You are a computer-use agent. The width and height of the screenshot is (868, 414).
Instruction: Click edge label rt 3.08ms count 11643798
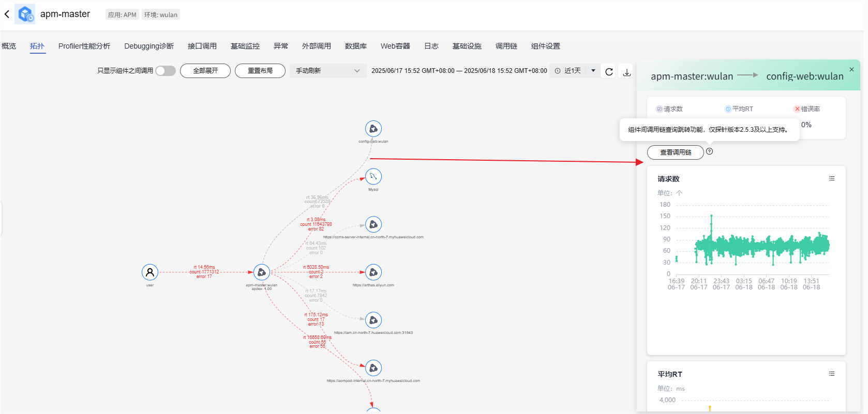[316, 224]
